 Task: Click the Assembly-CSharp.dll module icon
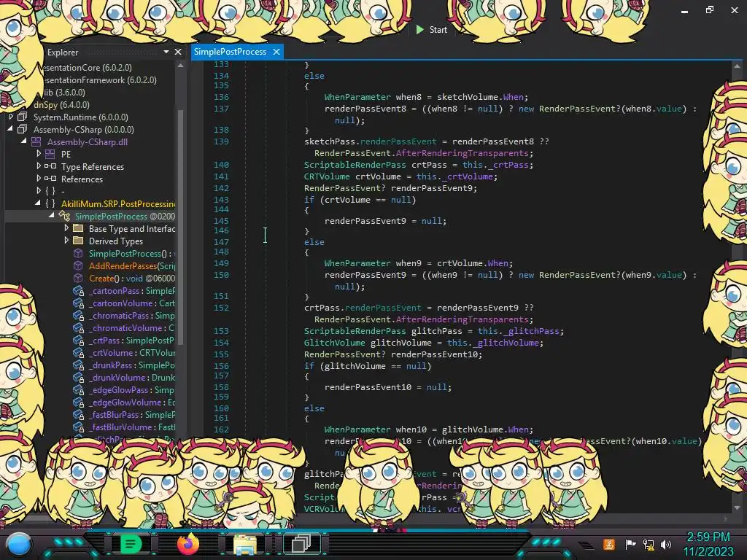(x=36, y=141)
